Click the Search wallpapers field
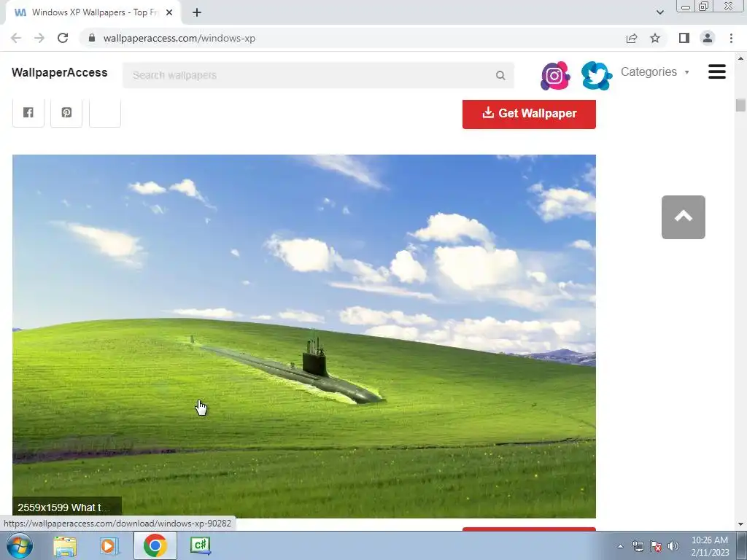Viewport: 747px width, 560px height. click(x=318, y=75)
